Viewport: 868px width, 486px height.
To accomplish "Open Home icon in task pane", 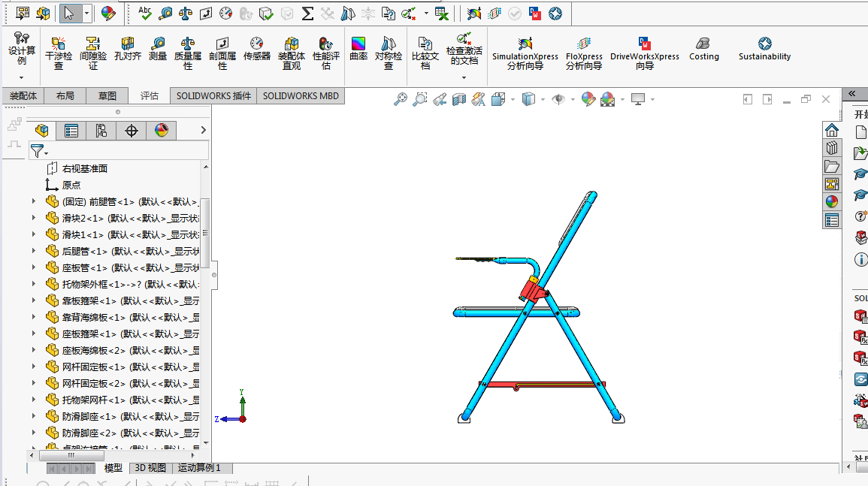I will click(x=831, y=131).
